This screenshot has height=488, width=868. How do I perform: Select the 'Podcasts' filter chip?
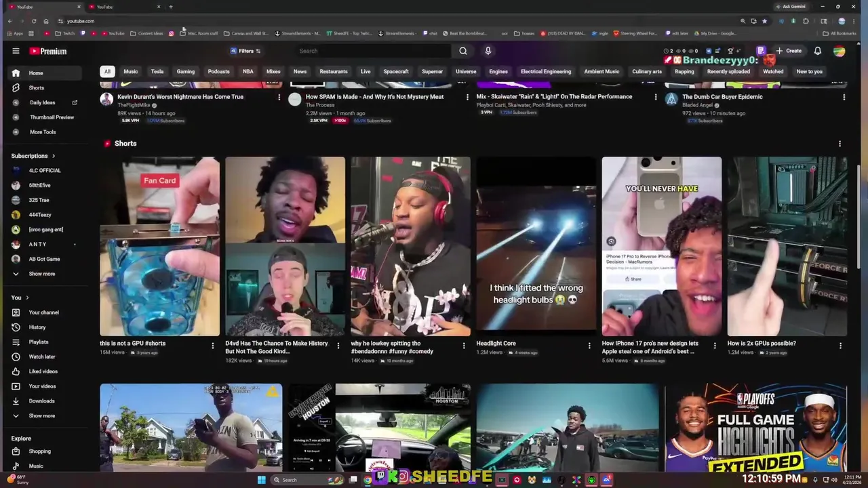tap(218, 71)
